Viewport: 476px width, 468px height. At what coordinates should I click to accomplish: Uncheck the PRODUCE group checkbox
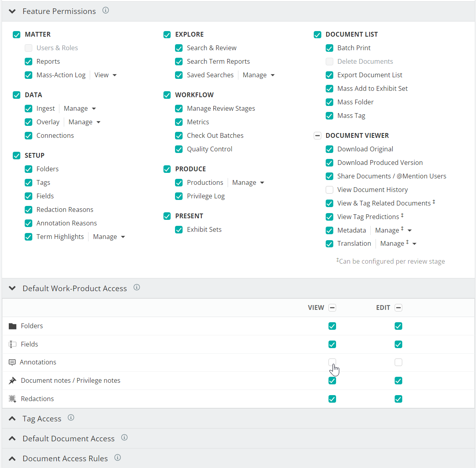point(167,169)
